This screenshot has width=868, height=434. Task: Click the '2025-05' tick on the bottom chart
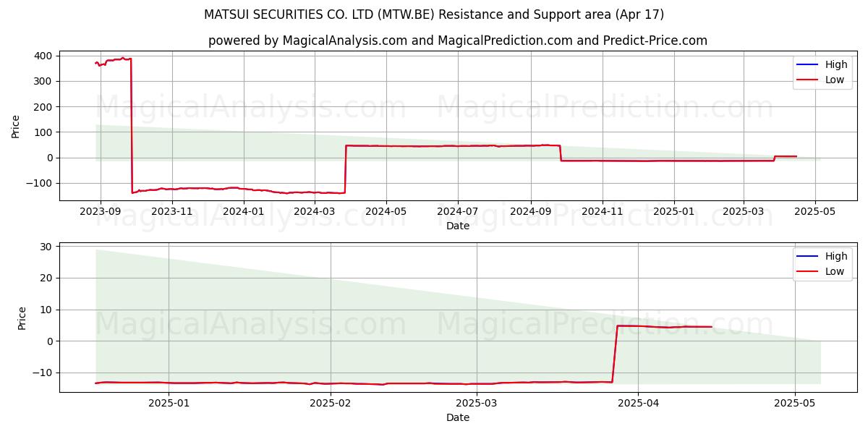pyautogui.click(x=795, y=403)
